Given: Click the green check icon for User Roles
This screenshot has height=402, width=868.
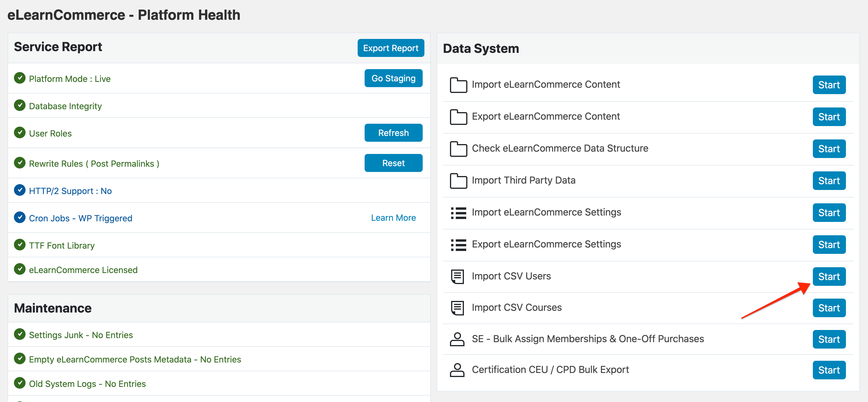Looking at the screenshot, I should pos(20,132).
